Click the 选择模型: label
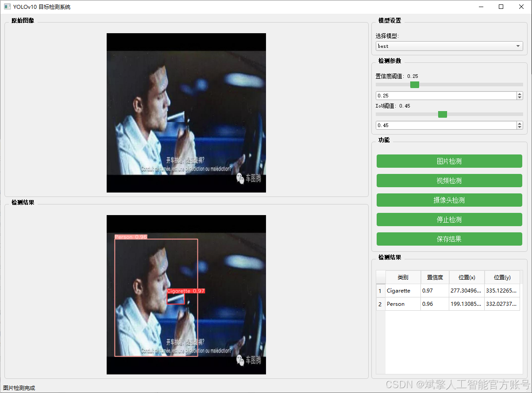This screenshot has width=532, height=393. pos(387,36)
